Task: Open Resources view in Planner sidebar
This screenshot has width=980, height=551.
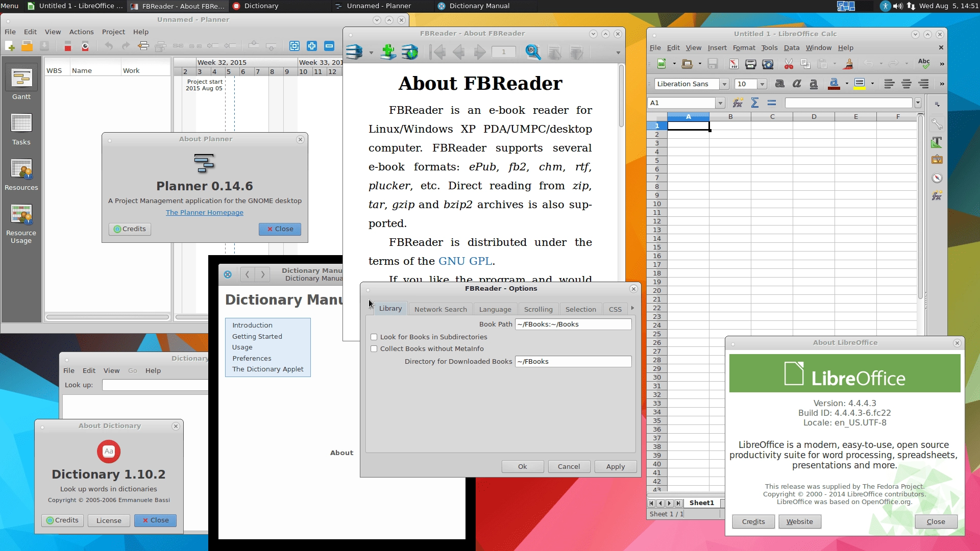Action: click(21, 174)
